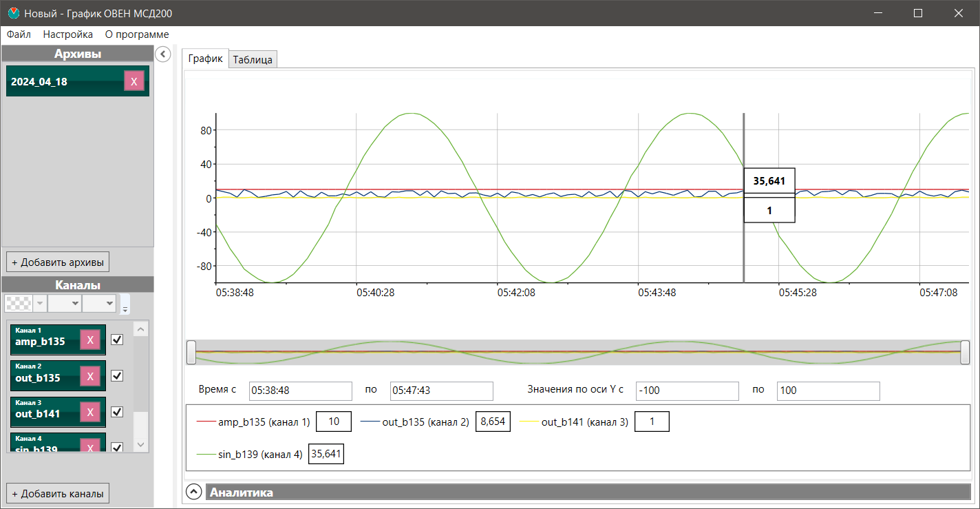
Task: Grab the right handle of time range slider
Action: tap(966, 352)
